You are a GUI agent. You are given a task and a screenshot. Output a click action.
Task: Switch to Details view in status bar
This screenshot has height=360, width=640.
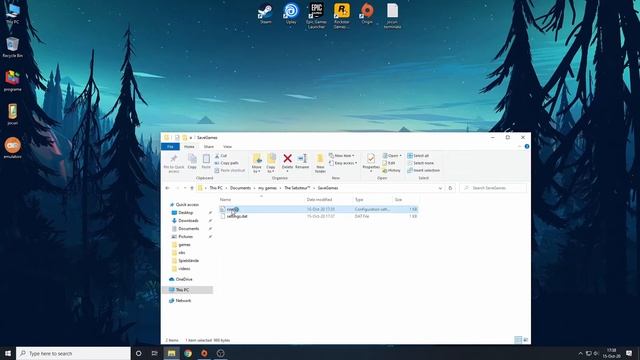coord(518,340)
